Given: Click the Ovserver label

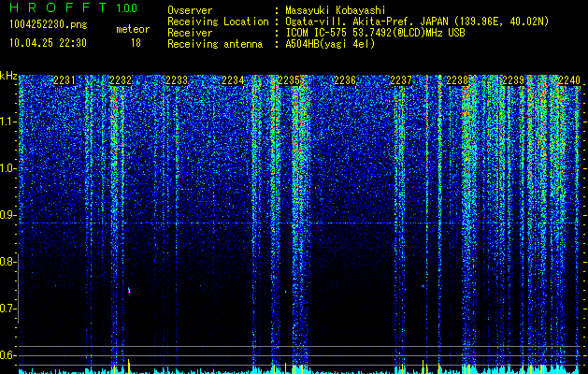Looking at the screenshot, I should pos(190,10).
